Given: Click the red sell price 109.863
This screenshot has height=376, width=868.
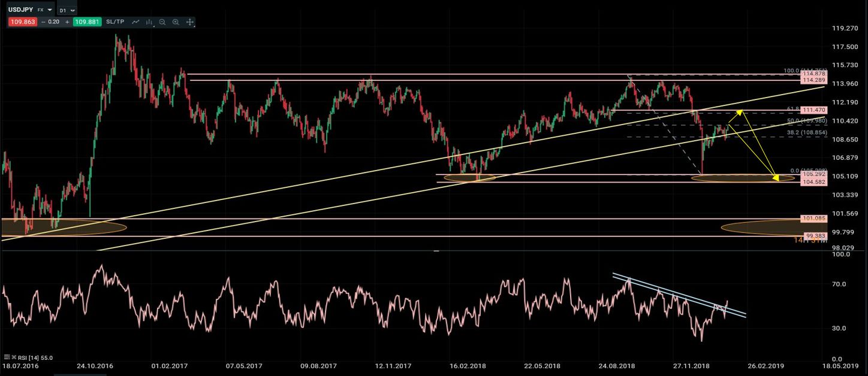Looking at the screenshot, I should click(23, 22).
